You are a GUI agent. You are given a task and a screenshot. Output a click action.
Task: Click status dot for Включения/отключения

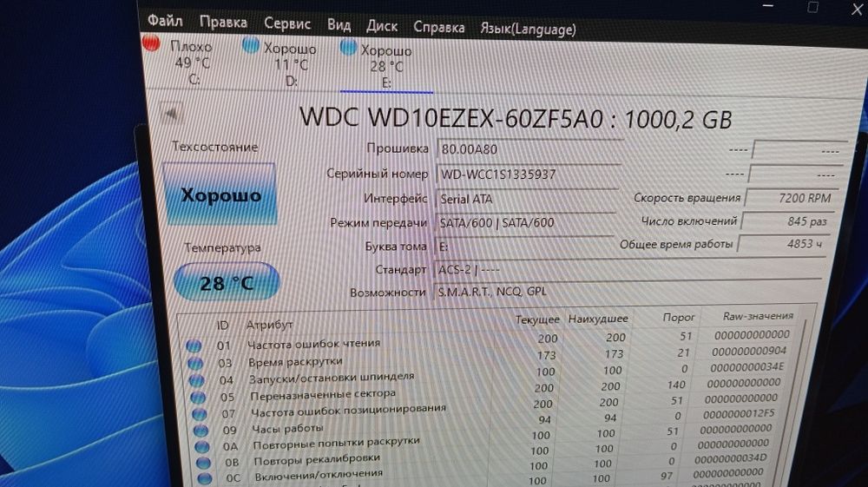click(205, 478)
